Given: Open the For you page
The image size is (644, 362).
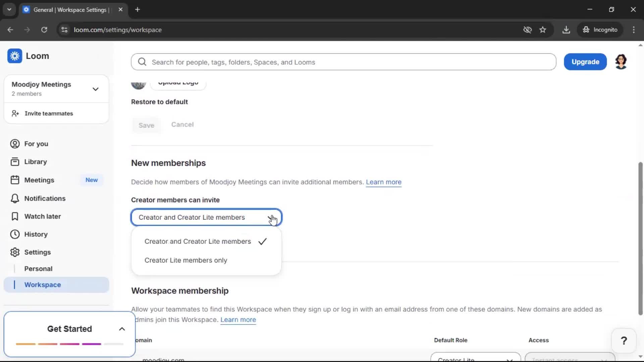Looking at the screenshot, I should [36, 144].
